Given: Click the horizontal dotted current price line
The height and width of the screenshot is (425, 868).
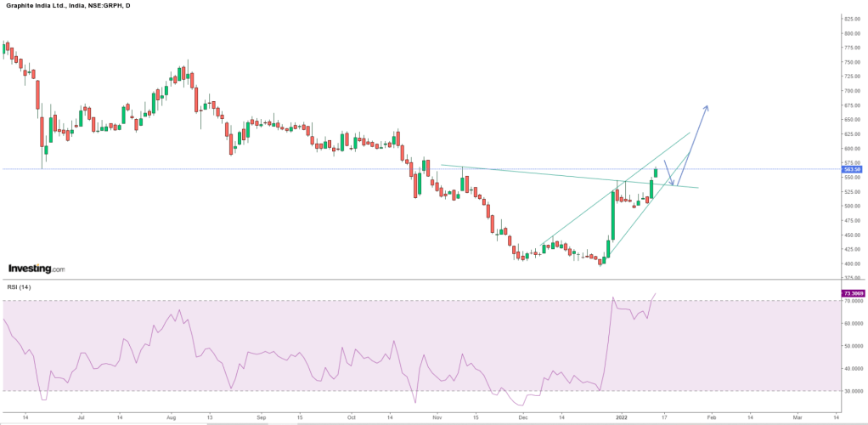Looking at the screenshot, I should tap(255, 169).
